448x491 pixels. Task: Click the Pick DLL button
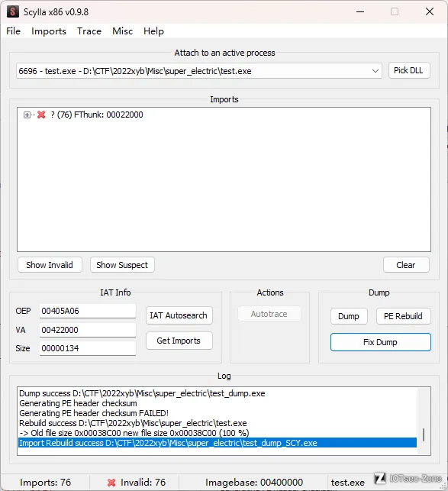409,70
